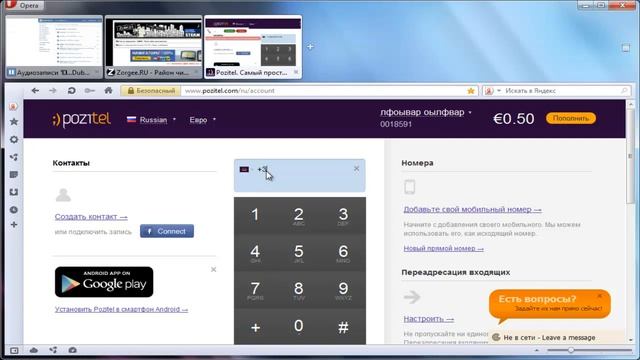Switch to the Zorgee.RU tab
640x360 pixels.
(x=153, y=47)
